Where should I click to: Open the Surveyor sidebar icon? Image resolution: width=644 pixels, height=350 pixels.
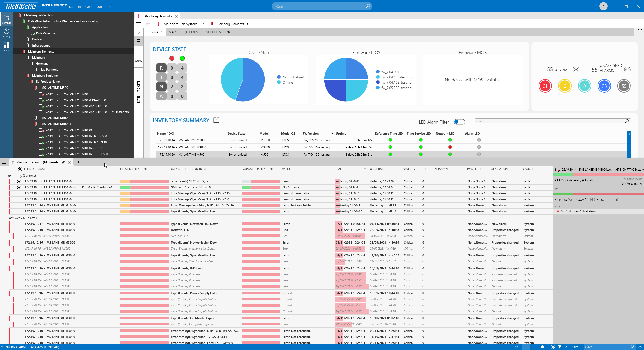tap(6, 19)
